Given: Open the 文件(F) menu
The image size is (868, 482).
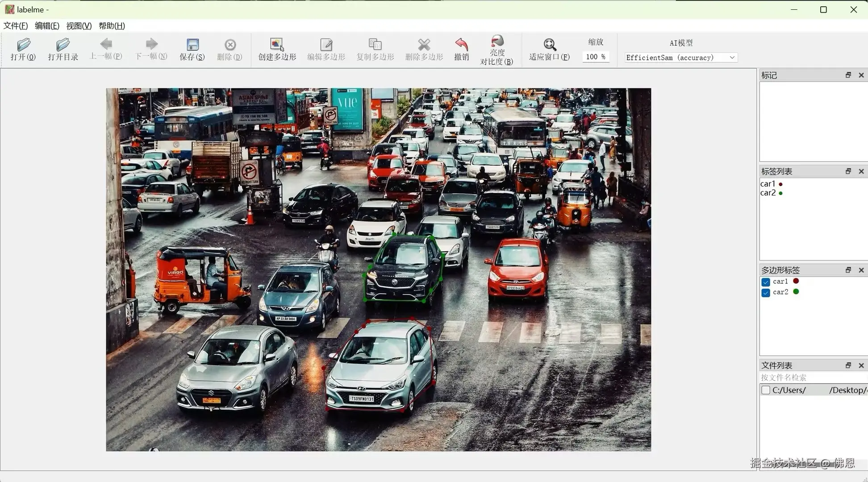Looking at the screenshot, I should pos(16,26).
